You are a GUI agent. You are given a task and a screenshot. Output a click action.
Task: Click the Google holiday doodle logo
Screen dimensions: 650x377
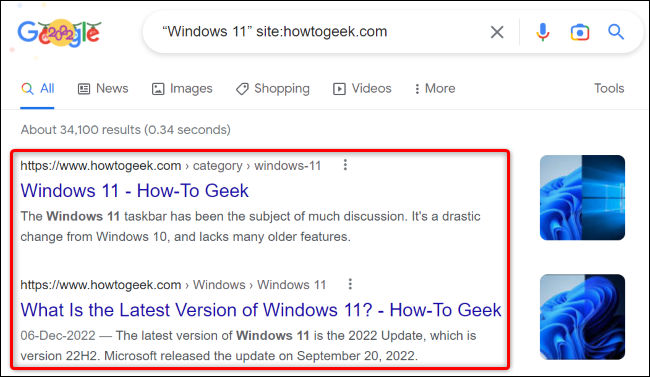(x=59, y=33)
